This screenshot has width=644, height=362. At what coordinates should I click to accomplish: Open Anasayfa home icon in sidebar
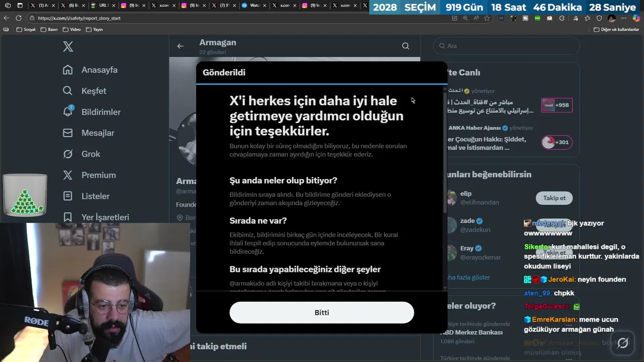point(68,70)
